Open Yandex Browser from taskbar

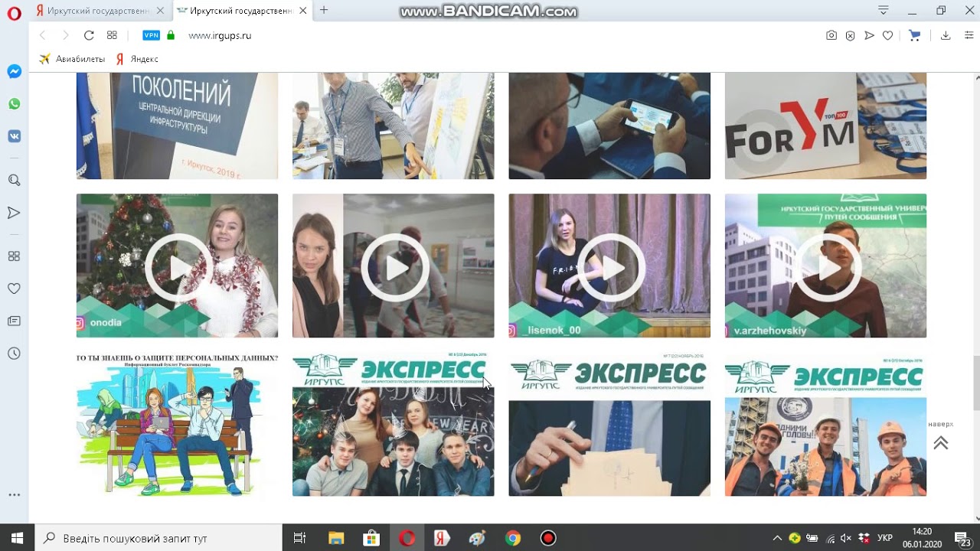click(442, 538)
